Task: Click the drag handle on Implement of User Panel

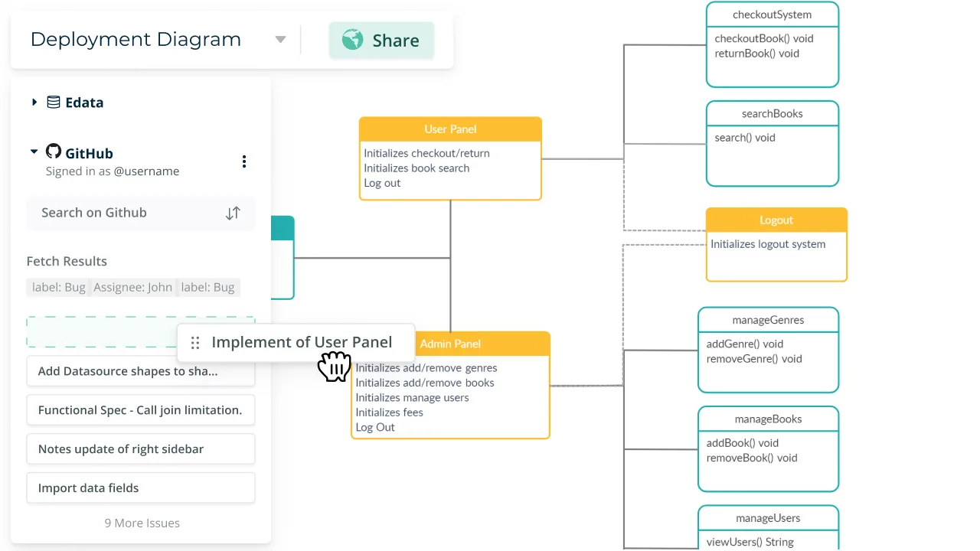Action: coord(195,343)
